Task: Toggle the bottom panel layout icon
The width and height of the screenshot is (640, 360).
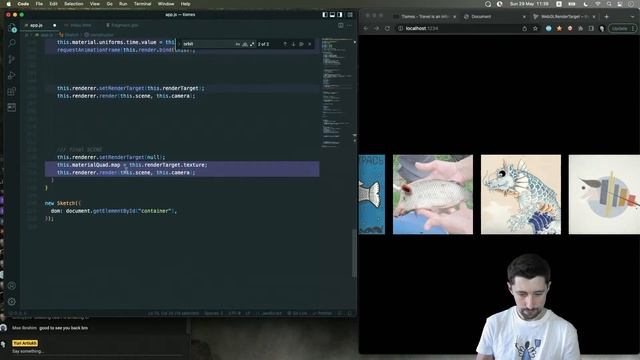Action: (x=332, y=15)
